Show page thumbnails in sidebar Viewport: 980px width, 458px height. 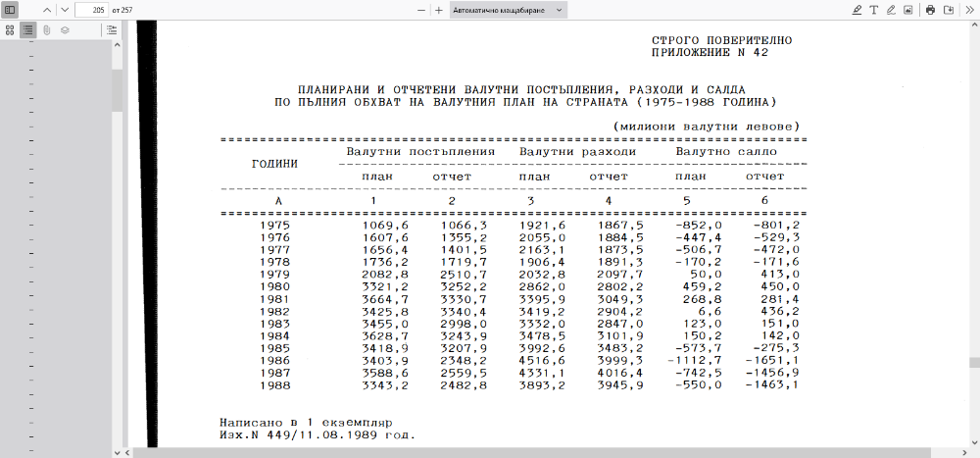click(10, 30)
